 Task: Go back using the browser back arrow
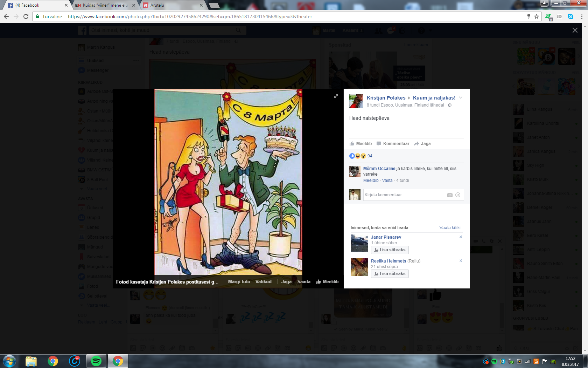coord(6,16)
